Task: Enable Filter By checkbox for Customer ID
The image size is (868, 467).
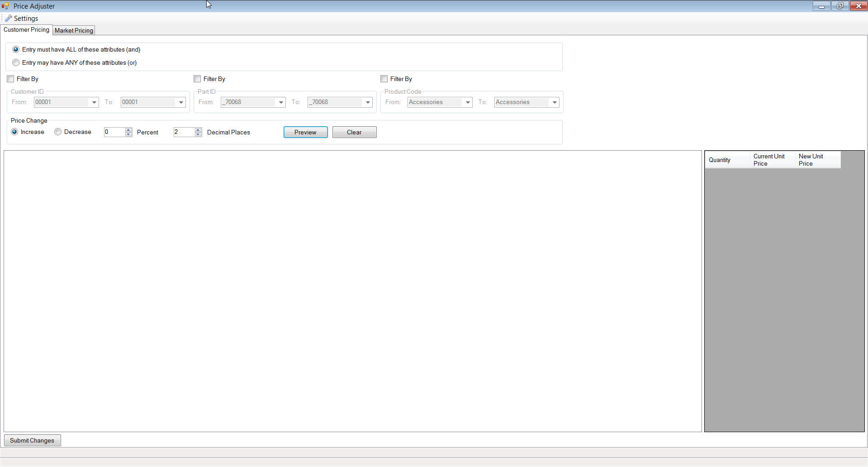Action: pos(11,79)
